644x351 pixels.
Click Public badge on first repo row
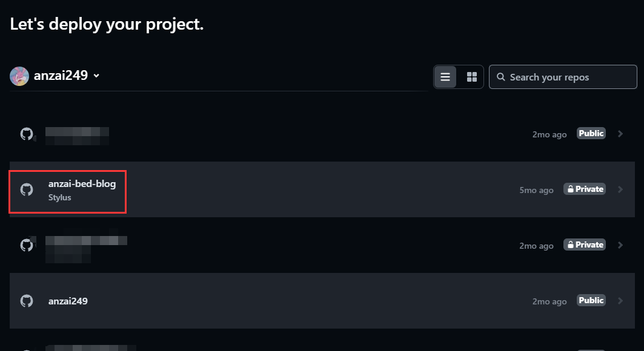tap(591, 134)
